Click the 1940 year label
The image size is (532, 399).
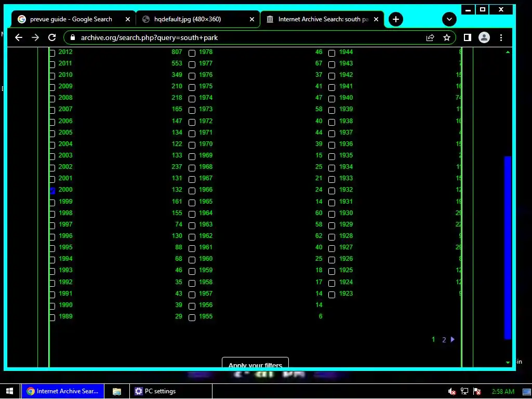tap(346, 97)
